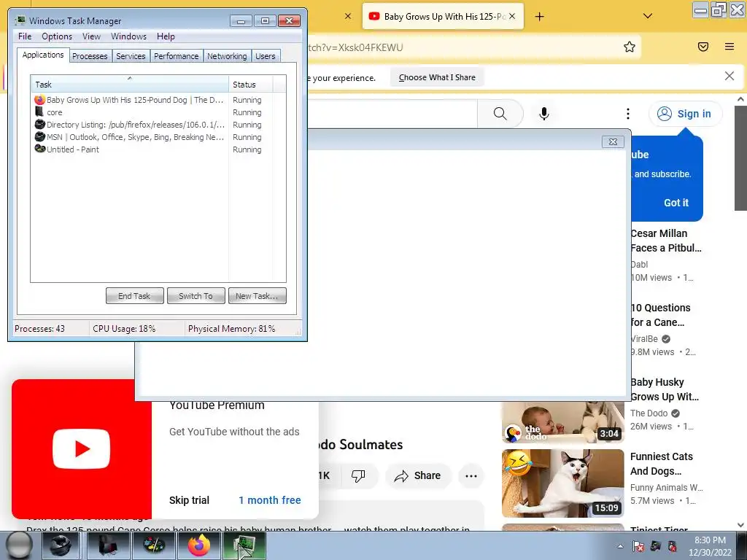747x560 pixels.
Task: Bookmark this page with the star icon
Action: pyautogui.click(x=630, y=47)
